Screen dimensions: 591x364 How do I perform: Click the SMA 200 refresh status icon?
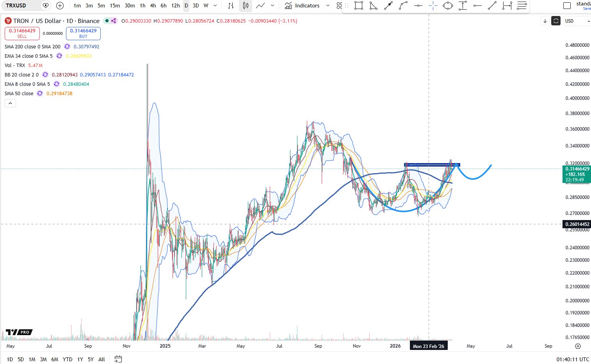coord(67,46)
